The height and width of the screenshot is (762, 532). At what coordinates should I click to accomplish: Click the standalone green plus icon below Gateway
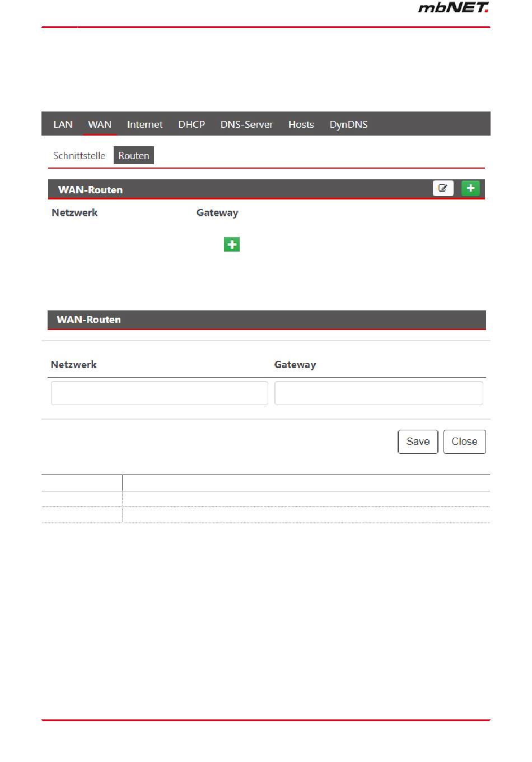[232, 244]
